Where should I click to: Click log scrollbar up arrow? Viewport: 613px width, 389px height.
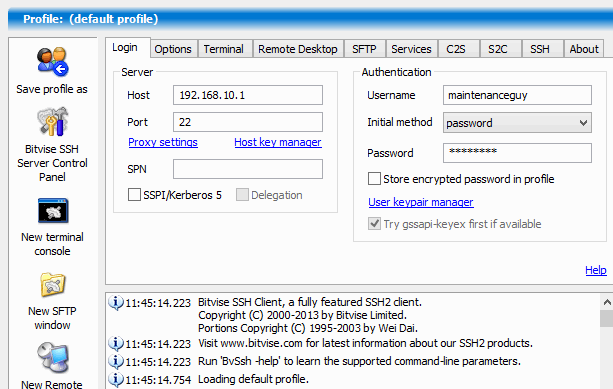(x=607, y=302)
